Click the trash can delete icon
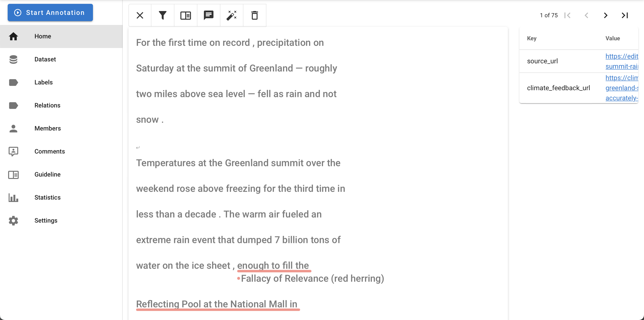 coord(254,16)
